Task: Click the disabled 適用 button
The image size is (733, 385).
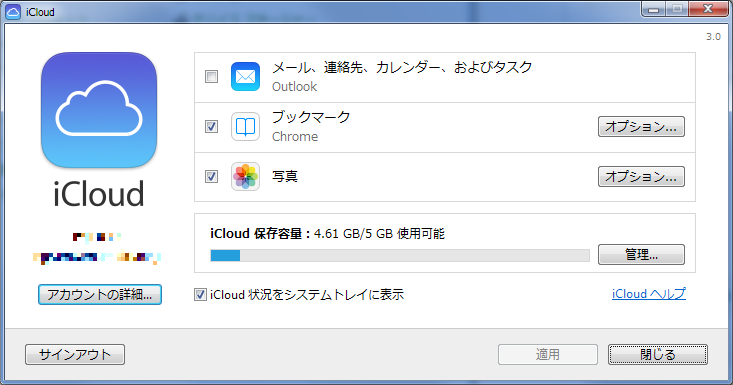Action: tap(547, 355)
